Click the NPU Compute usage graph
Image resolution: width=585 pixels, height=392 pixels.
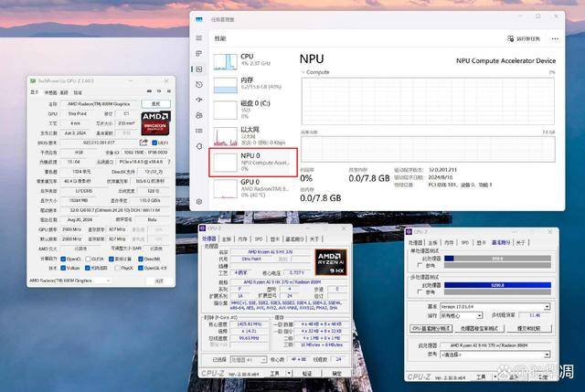click(x=428, y=101)
